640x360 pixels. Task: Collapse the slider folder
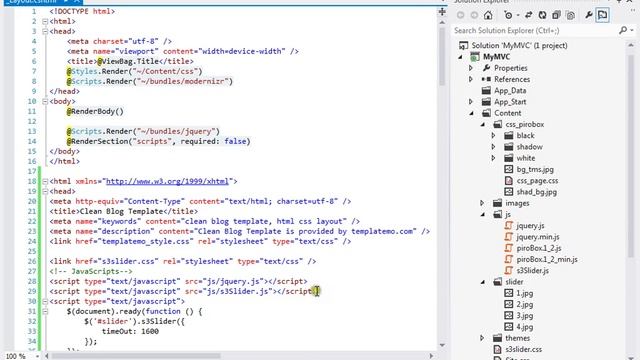[x=482, y=282]
